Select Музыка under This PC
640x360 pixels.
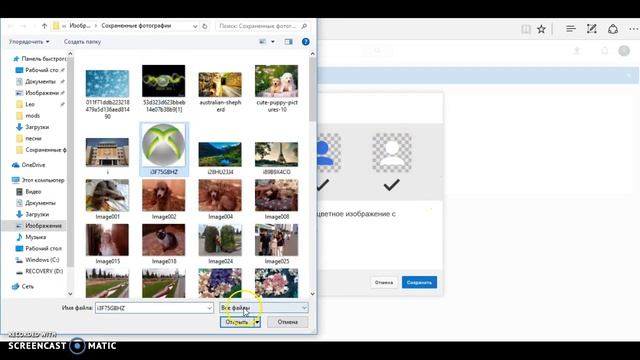[36, 237]
